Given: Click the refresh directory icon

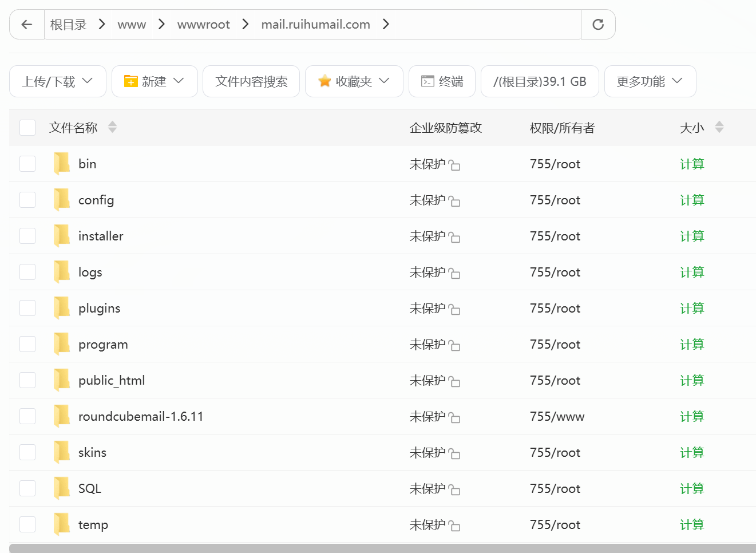Looking at the screenshot, I should click(598, 25).
